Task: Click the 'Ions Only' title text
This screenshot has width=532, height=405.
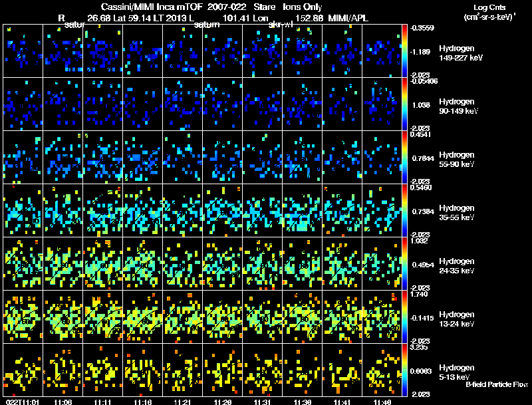Action: point(303,7)
